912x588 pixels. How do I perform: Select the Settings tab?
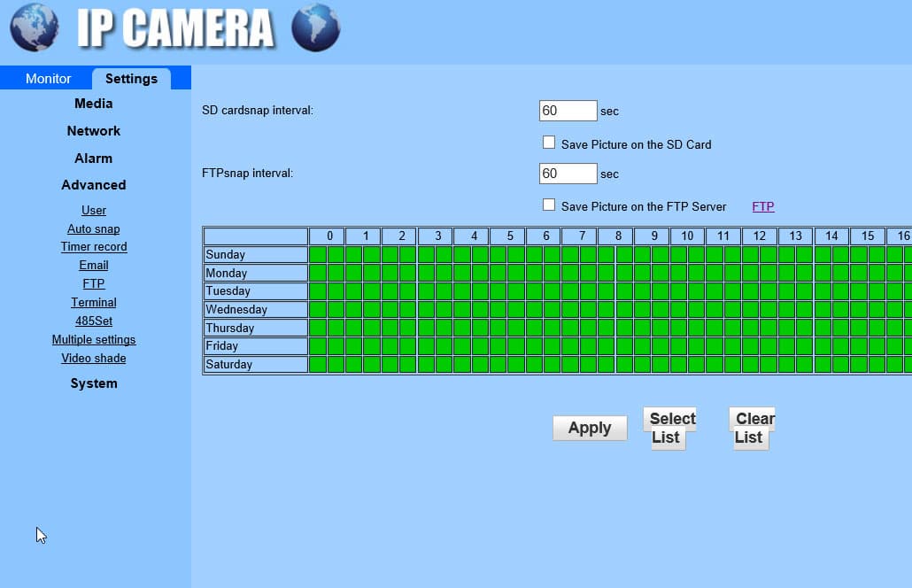point(131,79)
